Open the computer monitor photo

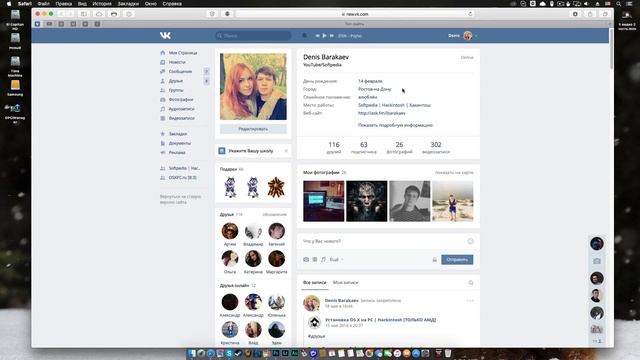(324, 201)
